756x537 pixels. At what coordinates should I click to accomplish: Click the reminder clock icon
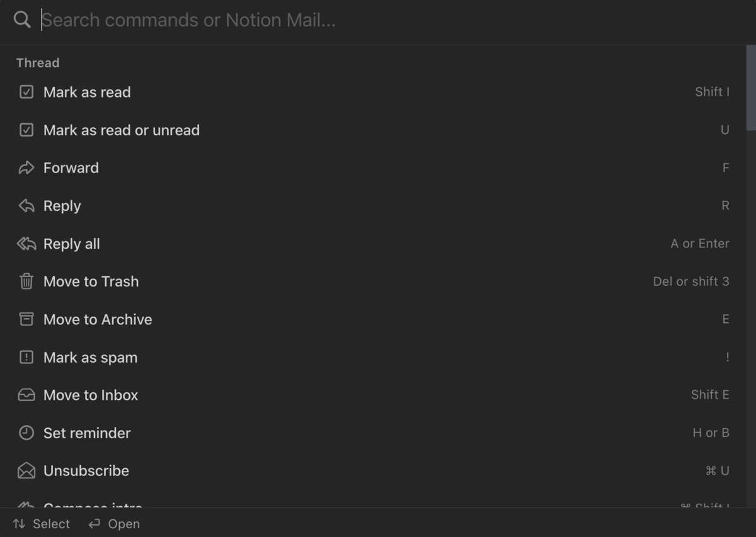tap(26, 432)
